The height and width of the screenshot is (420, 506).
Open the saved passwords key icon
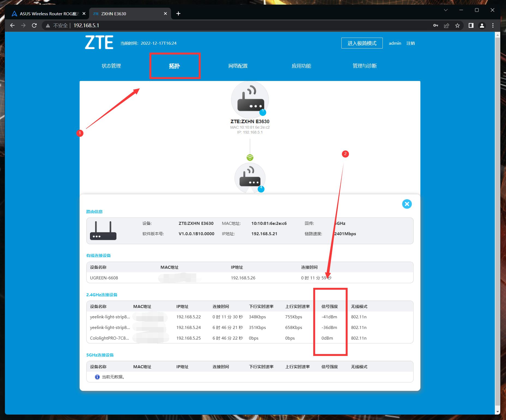tap(436, 25)
